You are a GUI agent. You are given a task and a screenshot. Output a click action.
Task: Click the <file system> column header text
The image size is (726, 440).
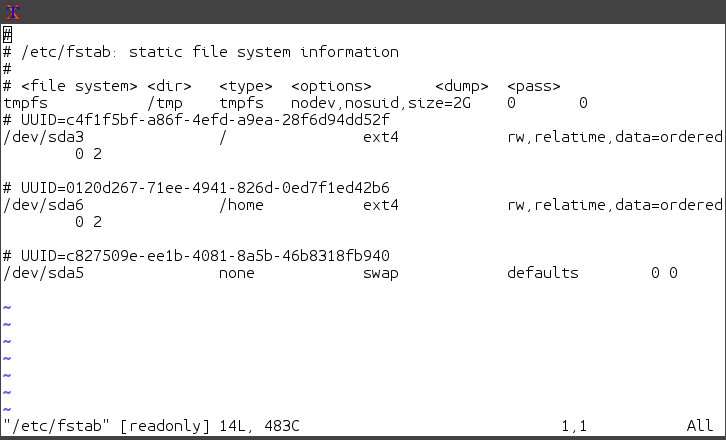[79, 86]
